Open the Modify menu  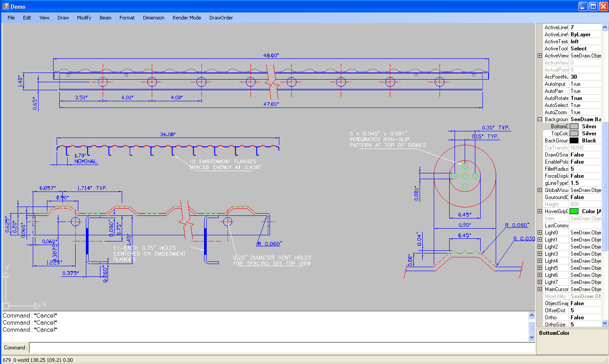84,18
